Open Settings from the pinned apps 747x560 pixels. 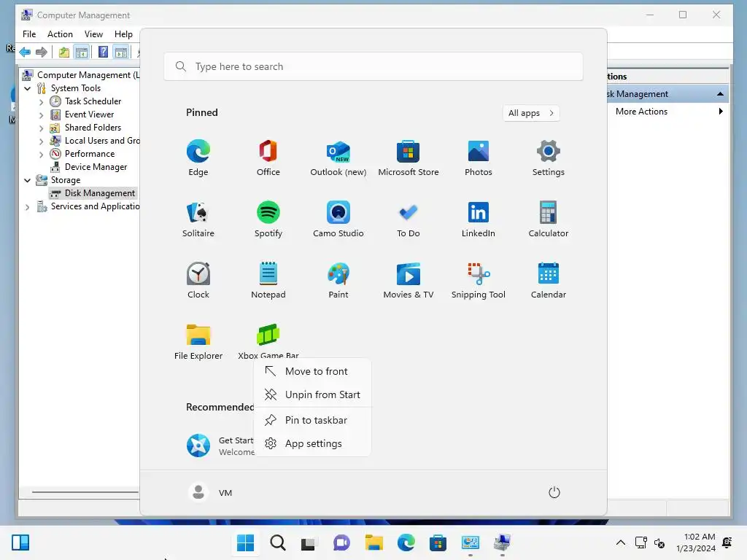pyautogui.click(x=549, y=158)
